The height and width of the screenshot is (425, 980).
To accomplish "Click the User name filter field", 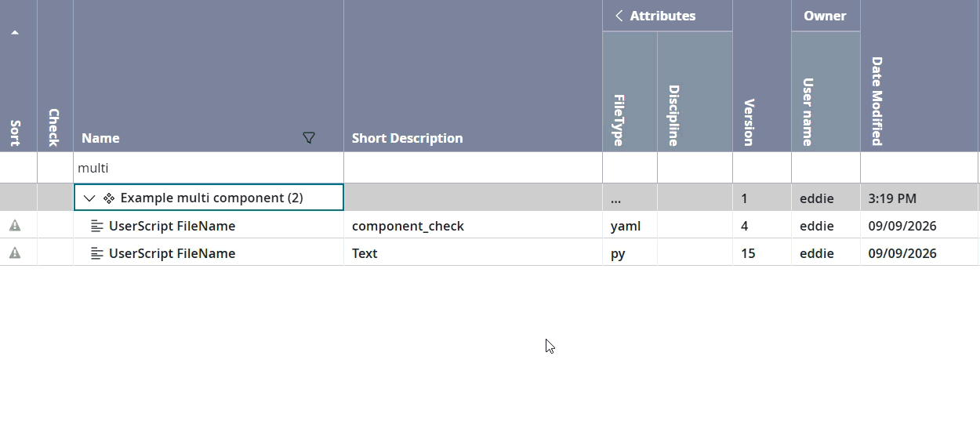I will (826, 168).
